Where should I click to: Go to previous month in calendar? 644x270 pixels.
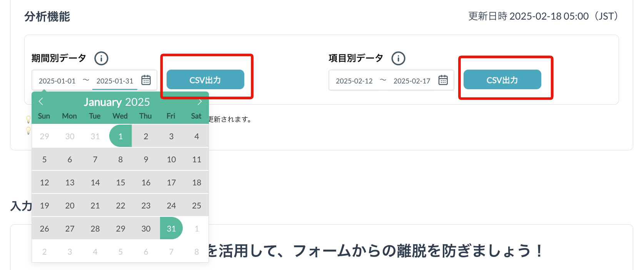(x=41, y=102)
